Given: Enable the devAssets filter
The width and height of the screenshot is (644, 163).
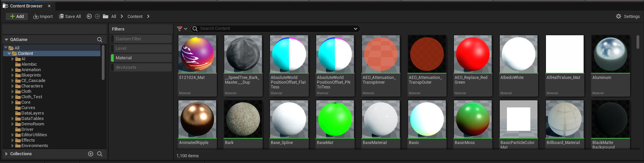Looking at the screenshot, I should (x=141, y=67).
